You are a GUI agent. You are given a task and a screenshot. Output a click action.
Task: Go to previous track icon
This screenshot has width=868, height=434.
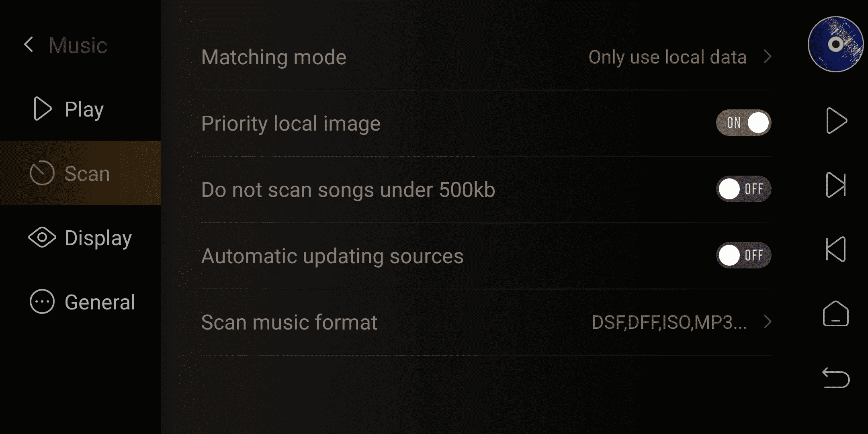coord(836,249)
